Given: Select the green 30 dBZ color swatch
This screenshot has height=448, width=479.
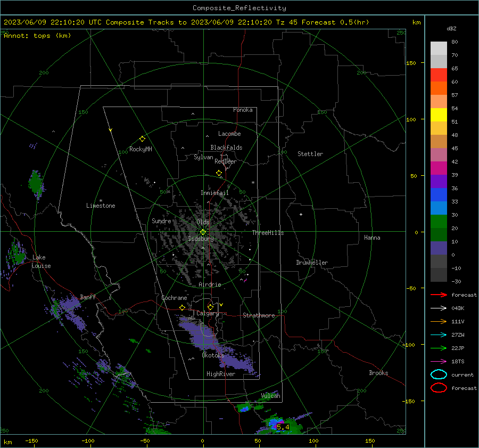Looking at the screenshot, I should [439, 221].
